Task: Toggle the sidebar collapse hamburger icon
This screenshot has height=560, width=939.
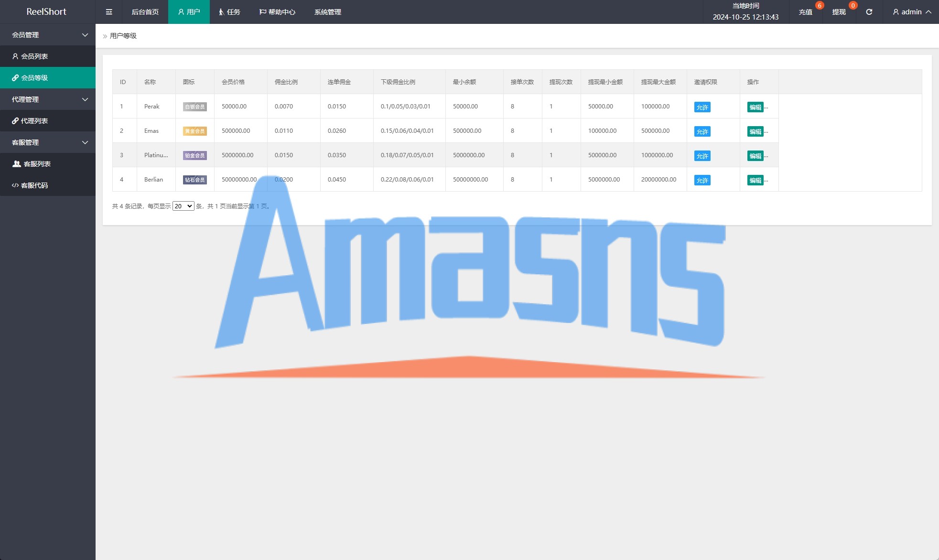Action: [109, 12]
